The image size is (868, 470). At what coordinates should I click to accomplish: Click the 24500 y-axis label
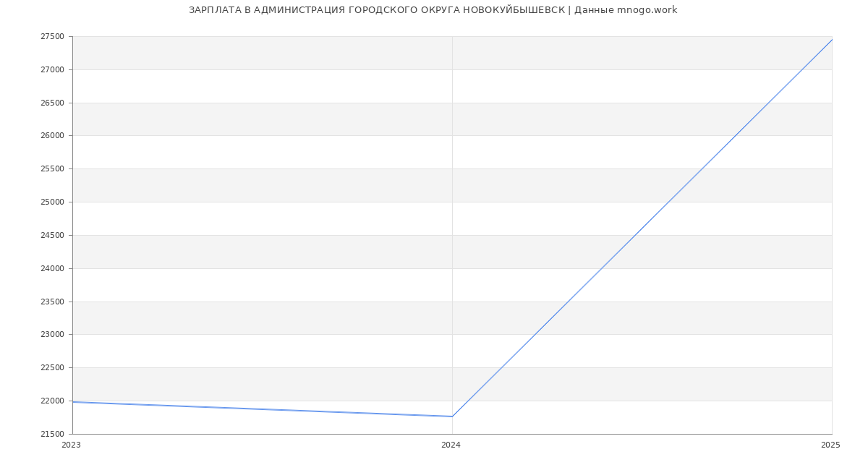(52, 236)
